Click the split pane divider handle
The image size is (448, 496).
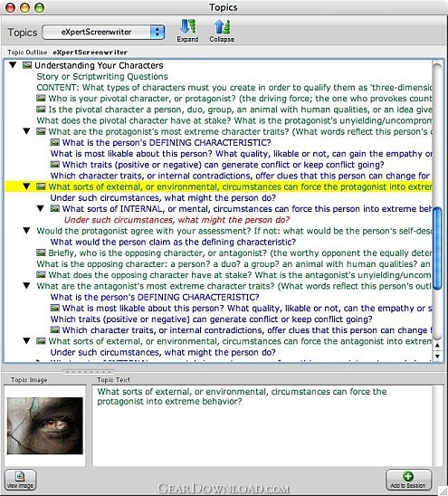(x=88, y=372)
